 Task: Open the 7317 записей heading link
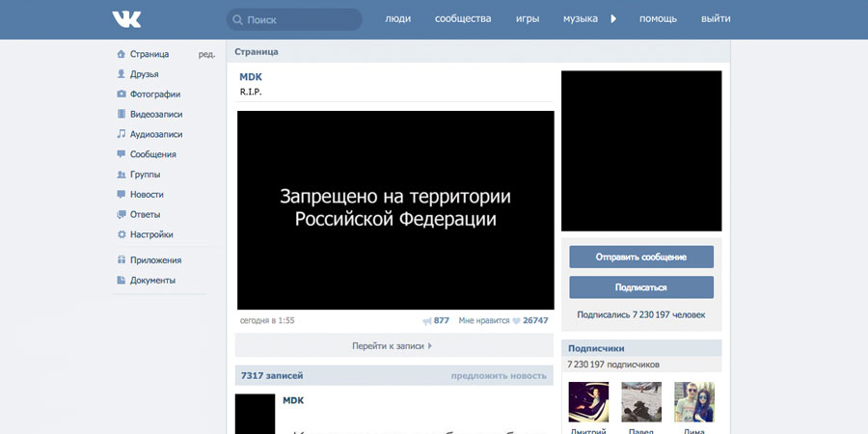272,376
